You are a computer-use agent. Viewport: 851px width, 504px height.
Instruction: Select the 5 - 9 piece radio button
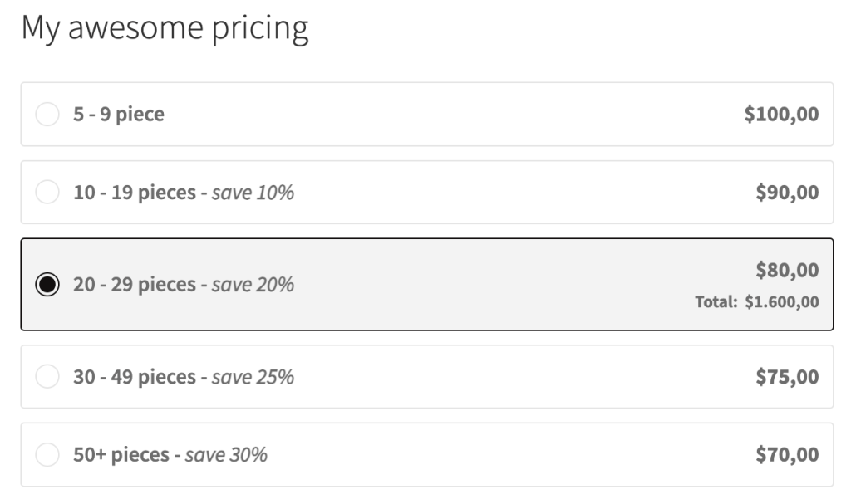point(47,114)
